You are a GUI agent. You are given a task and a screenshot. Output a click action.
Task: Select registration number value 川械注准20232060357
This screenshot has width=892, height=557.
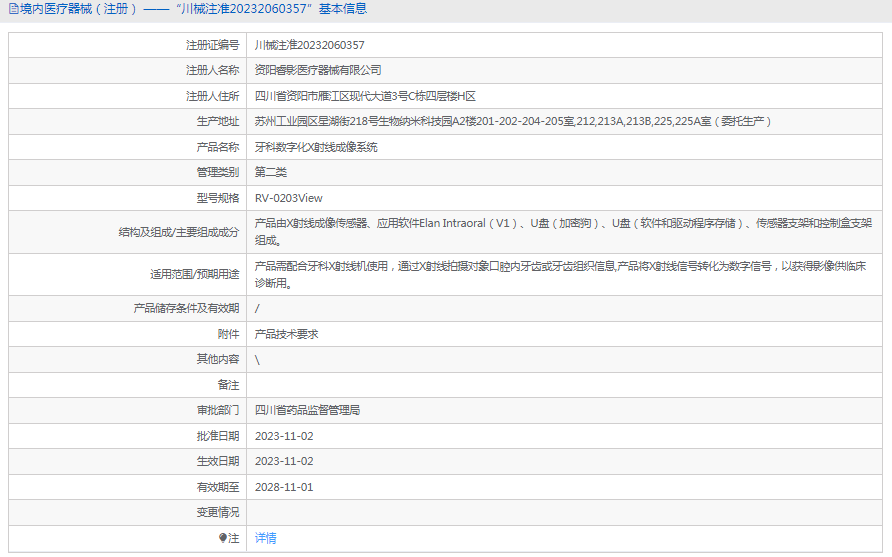[x=309, y=45]
